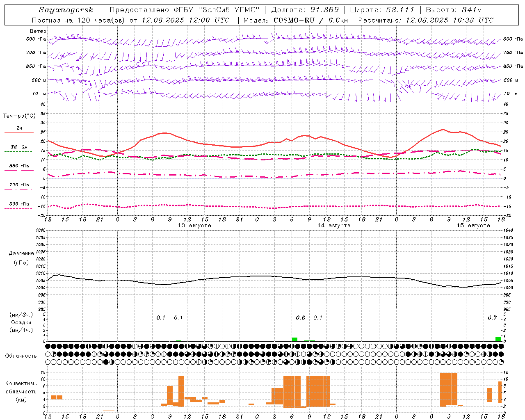The height and width of the screenshot is (420, 525).
Task: Click the "(гПа)" unit label under Давление
Action: coord(21,262)
